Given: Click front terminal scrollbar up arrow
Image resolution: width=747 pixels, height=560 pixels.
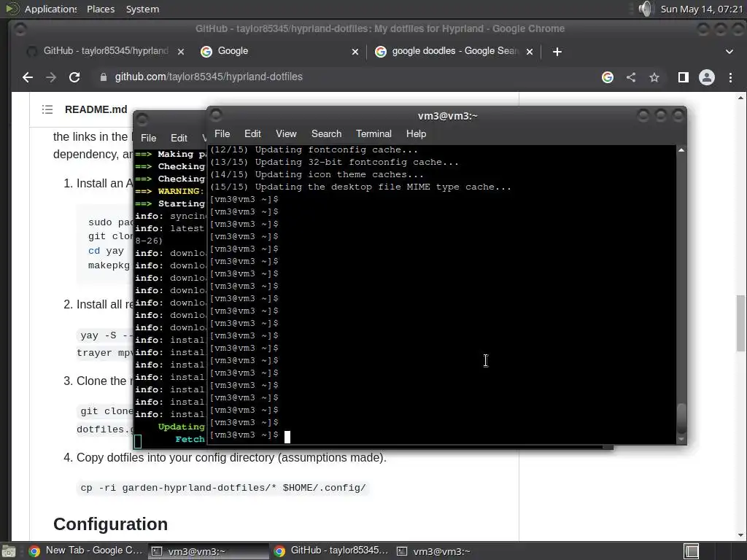Looking at the screenshot, I should click(681, 150).
